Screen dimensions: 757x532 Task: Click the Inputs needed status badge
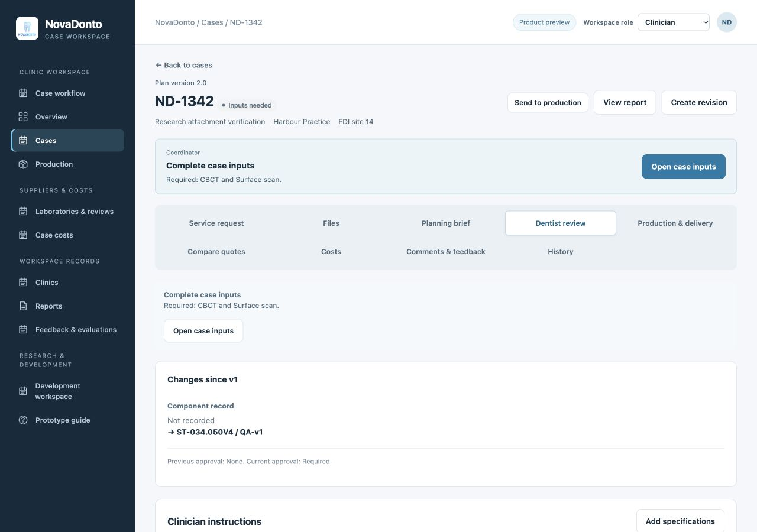click(246, 105)
